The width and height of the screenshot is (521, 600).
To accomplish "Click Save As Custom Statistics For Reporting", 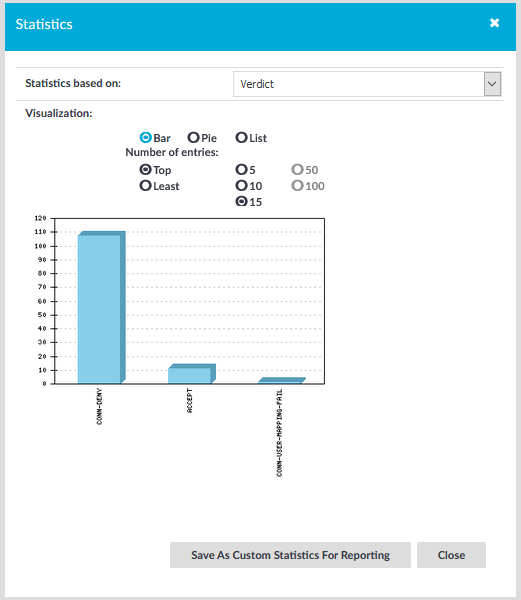I will pyautogui.click(x=290, y=555).
